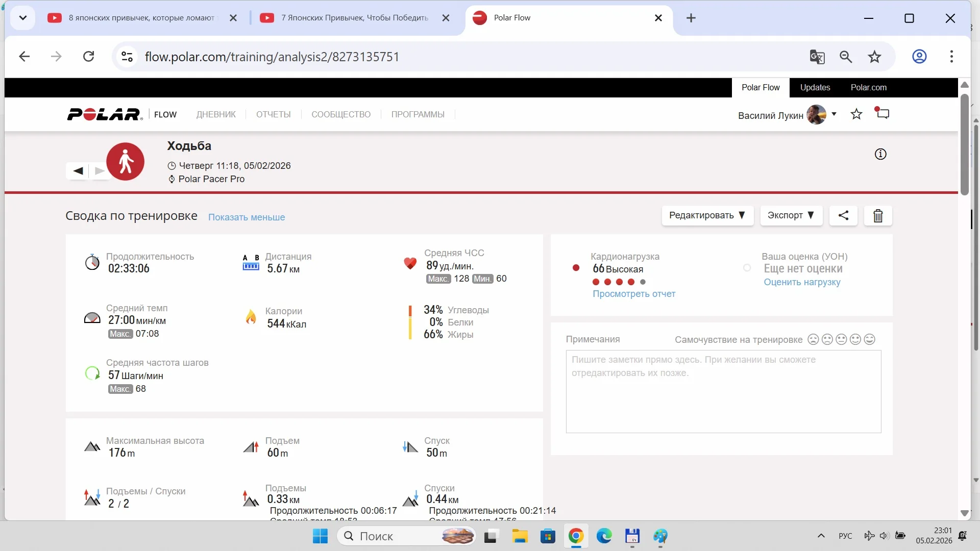Screen dimensions: 980x551
Task: Open the ДНЕВНИК menu item
Action: click(216, 114)
